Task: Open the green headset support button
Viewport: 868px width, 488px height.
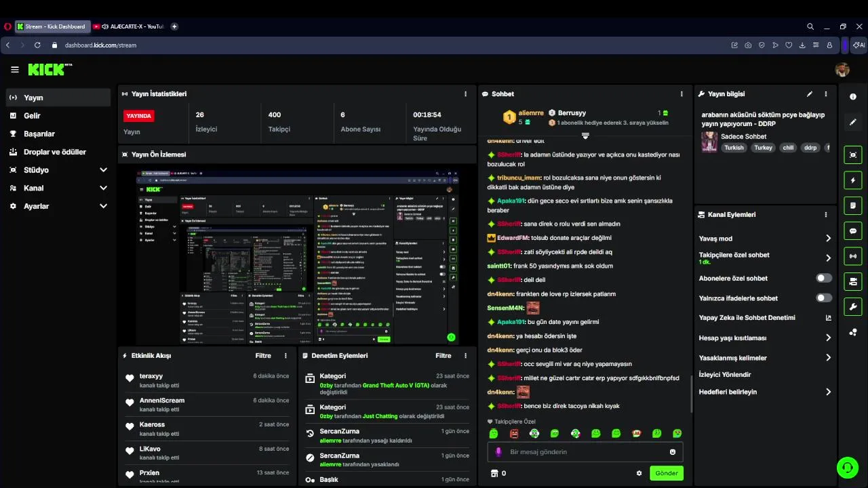Action: pyautogui.click(x=847, y=467)
